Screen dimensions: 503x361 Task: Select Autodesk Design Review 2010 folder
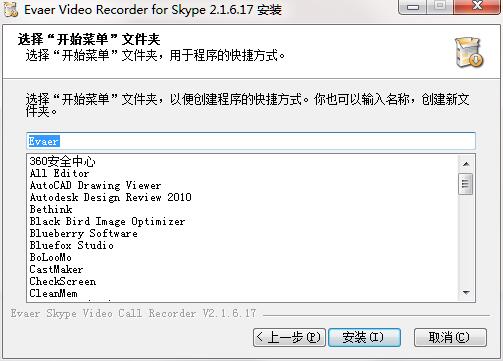click(x=110, y=197)
